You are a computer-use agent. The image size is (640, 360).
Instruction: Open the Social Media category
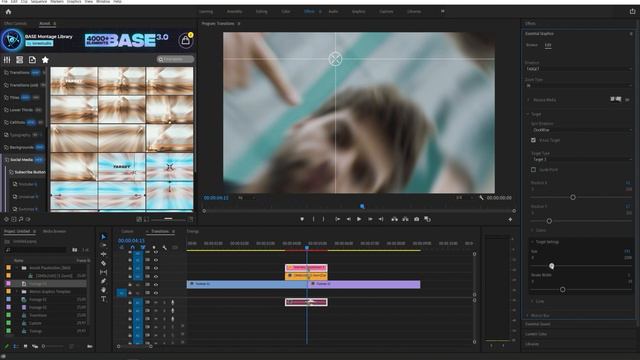pos(21,160)
